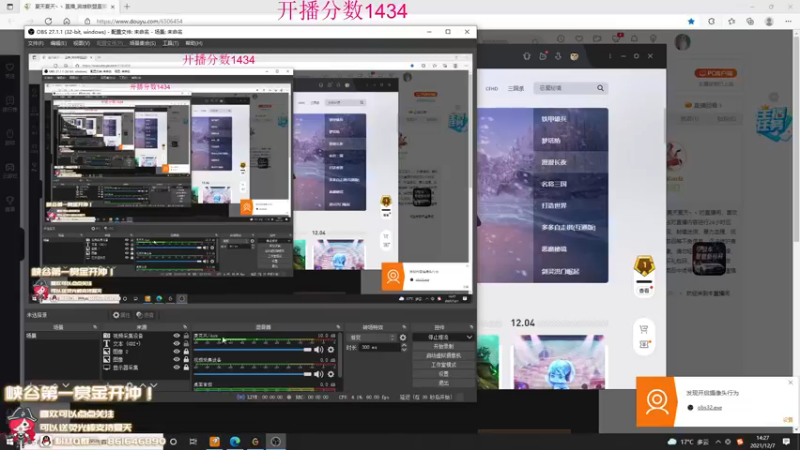Toggle visibility of 显示器采集 source

click(177, 367)
